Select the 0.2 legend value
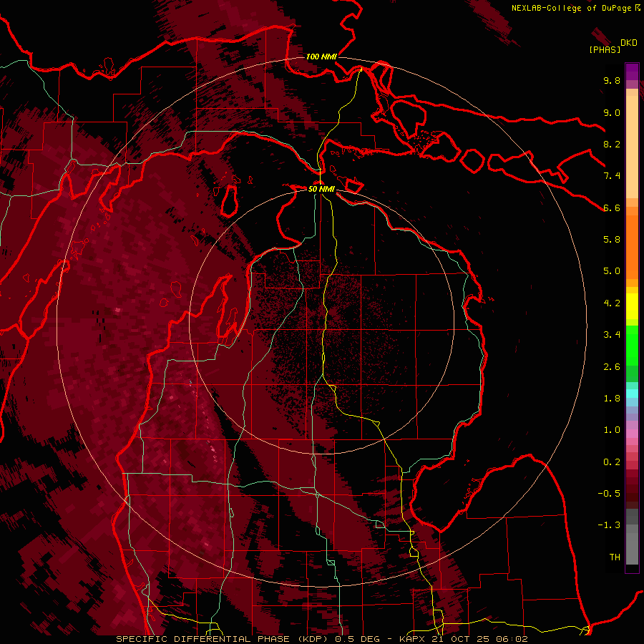644x644 pixels. pyautogui.click(x=612, y=462)
